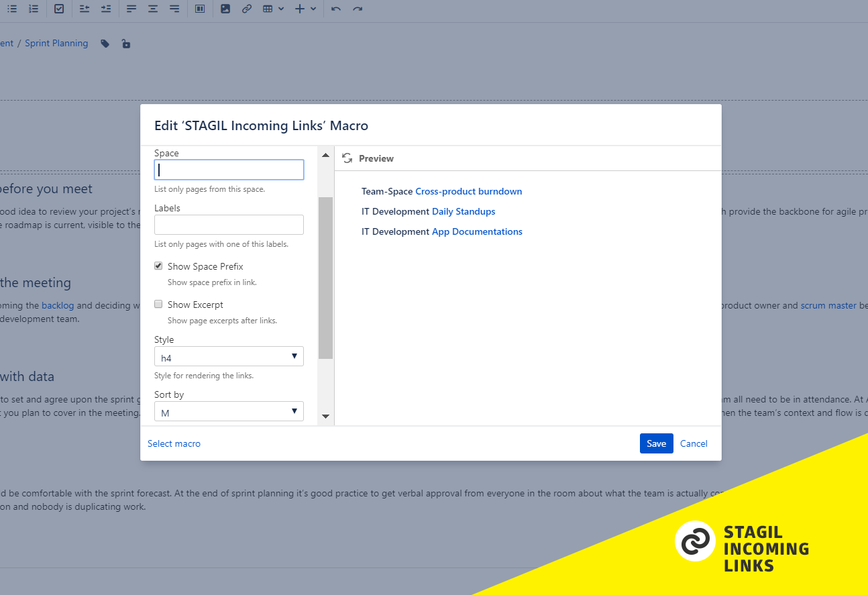
Task: Open Sprint Planning breadcrumb link
Action: click(x=56, y=43)
